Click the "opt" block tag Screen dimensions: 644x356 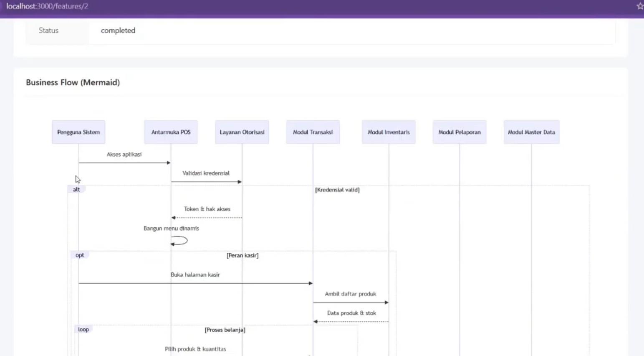pyautogui.click(x=80, y=255)
